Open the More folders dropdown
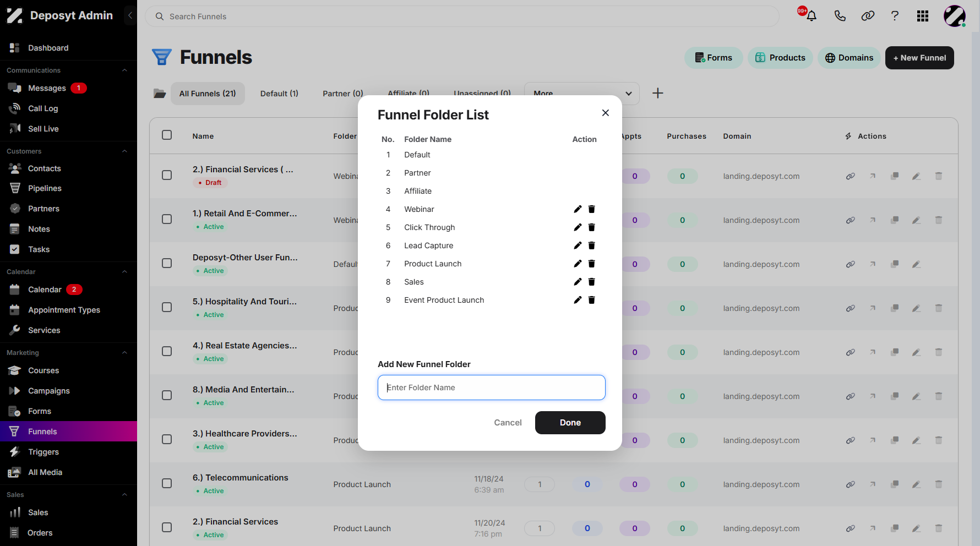This screenshot has width=980, height=546. (x=582, y=93)
